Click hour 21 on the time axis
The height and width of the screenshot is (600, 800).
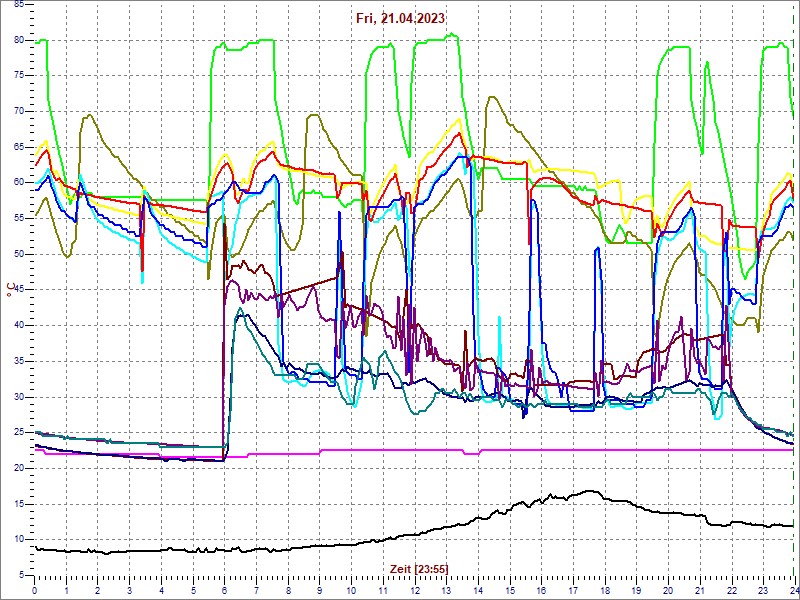pyautogui.click(x=699, y=590)
